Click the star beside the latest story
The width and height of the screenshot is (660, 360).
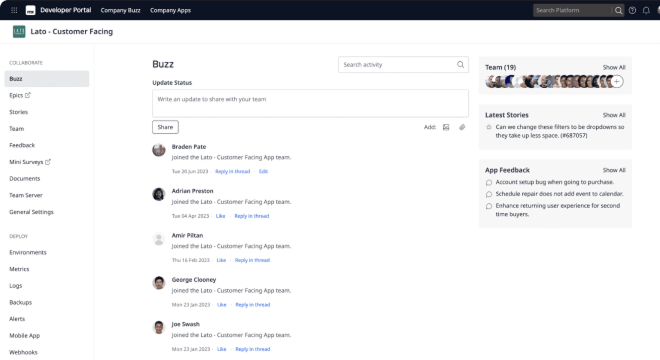[489, 127]
